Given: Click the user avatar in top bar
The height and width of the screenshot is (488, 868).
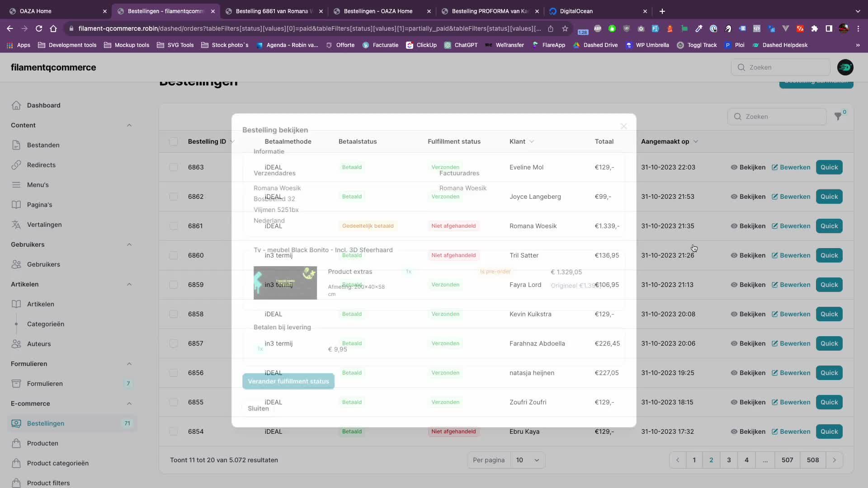Looking at the screenshot, I should (x=845, y=67).
